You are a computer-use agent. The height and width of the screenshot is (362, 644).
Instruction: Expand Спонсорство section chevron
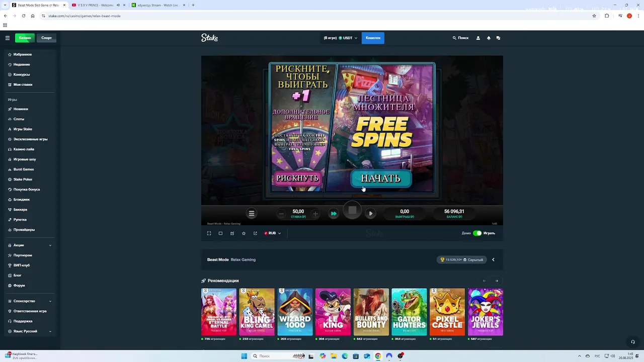tap(50, 301)
